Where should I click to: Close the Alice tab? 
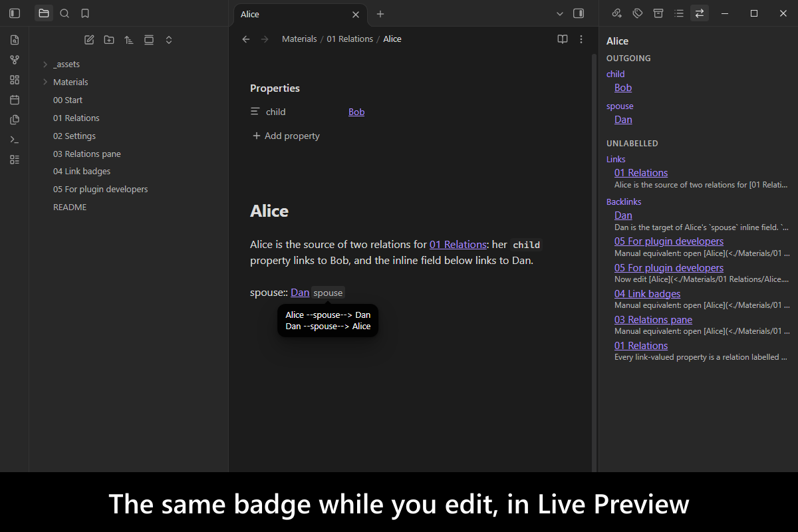(356, 14)
